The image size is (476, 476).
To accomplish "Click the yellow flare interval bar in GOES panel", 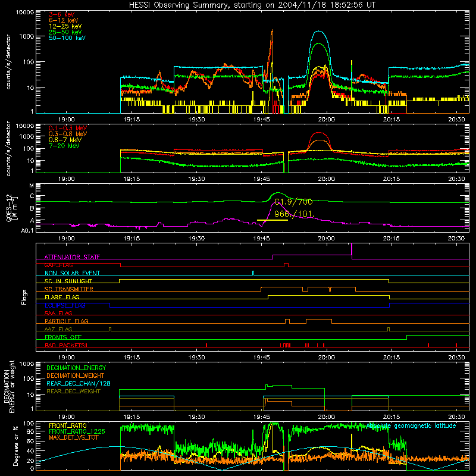I will (273, 220).
